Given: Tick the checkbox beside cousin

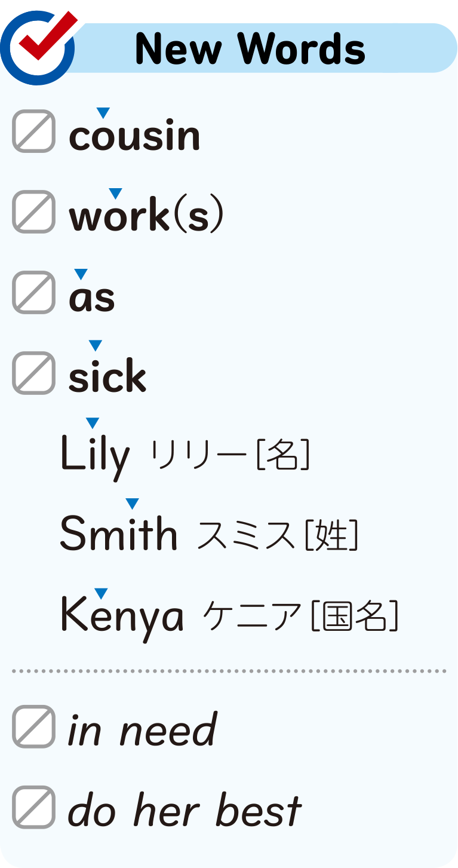Looking at the screenshot, I should pos(34,131).
